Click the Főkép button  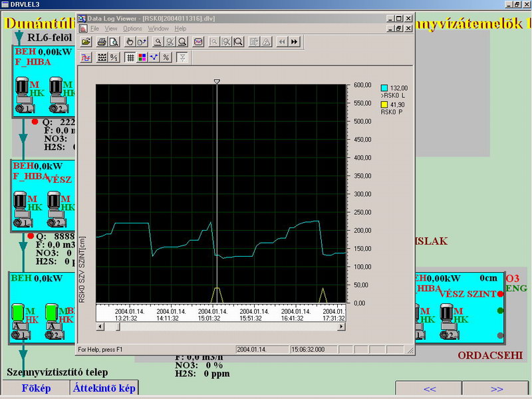click(x=36, y=388)
